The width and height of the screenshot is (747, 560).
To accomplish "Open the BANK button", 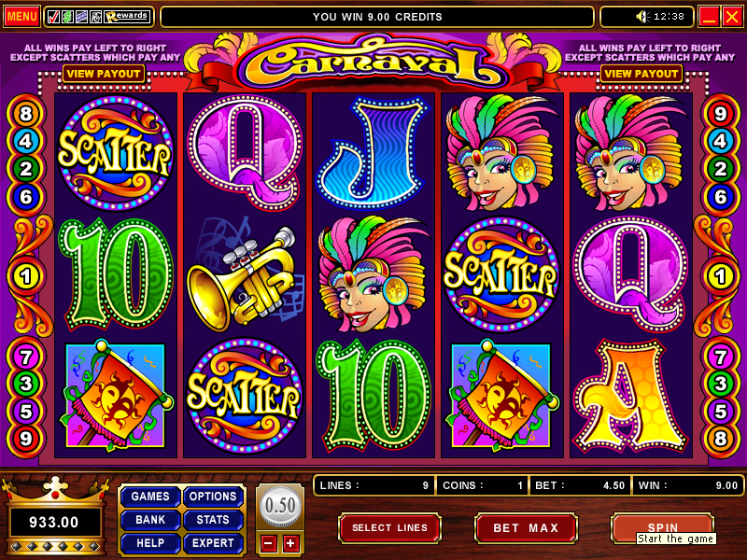I will click(150, 520).
